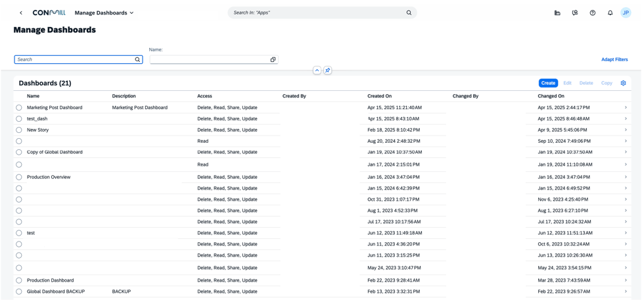Open the JP user avatar menu
Screen dimensions: 644x302
pyautogui.click(x=626, y=13)
